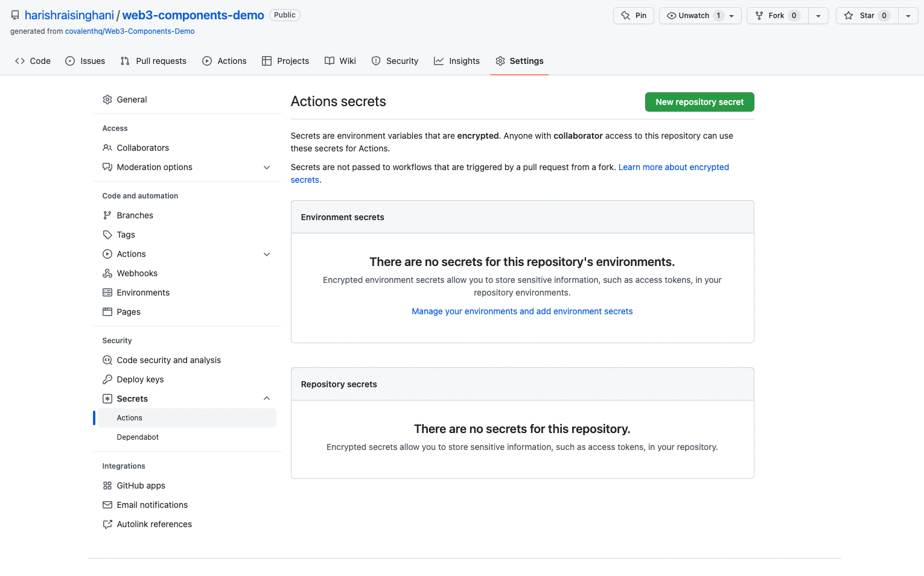
Task: Click the Deploy keys key icon
Action: pos(107,379)
